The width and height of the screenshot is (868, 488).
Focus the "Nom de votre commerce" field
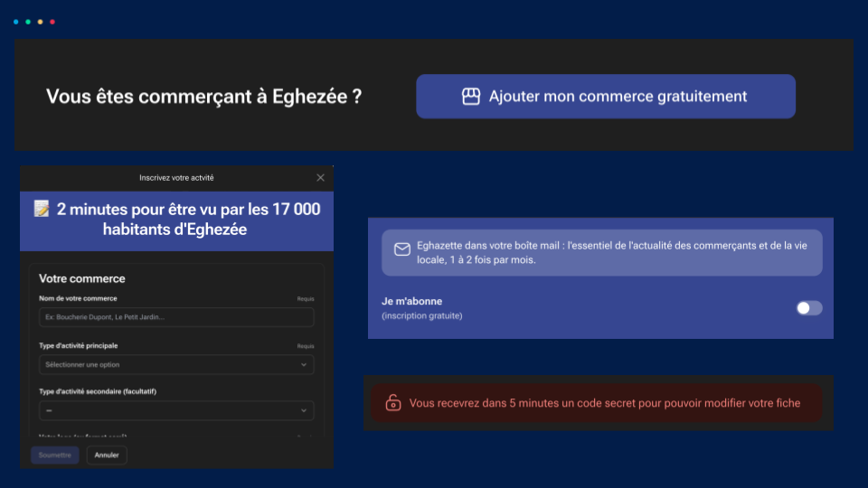[x=176, y=317]
